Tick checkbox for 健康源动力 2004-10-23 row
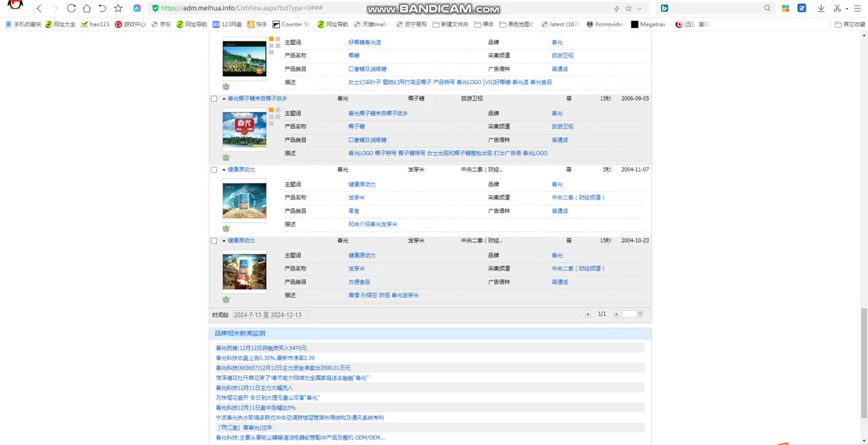Screen dimensions: 868x445 (x=214, y=241)
